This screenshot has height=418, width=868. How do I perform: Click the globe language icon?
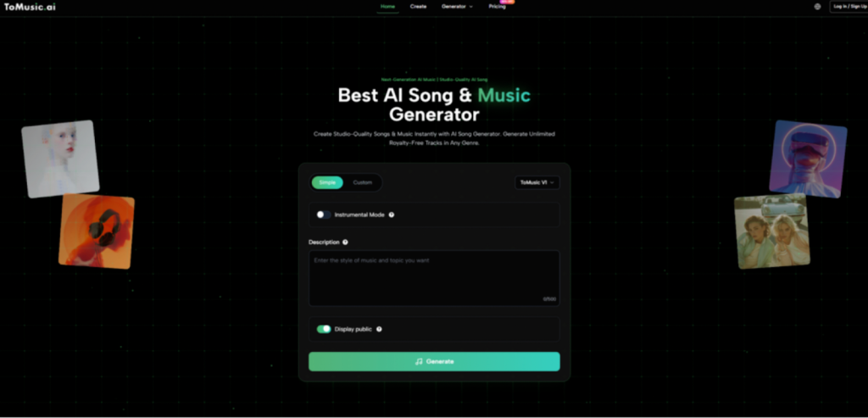(x=818, y=7)
